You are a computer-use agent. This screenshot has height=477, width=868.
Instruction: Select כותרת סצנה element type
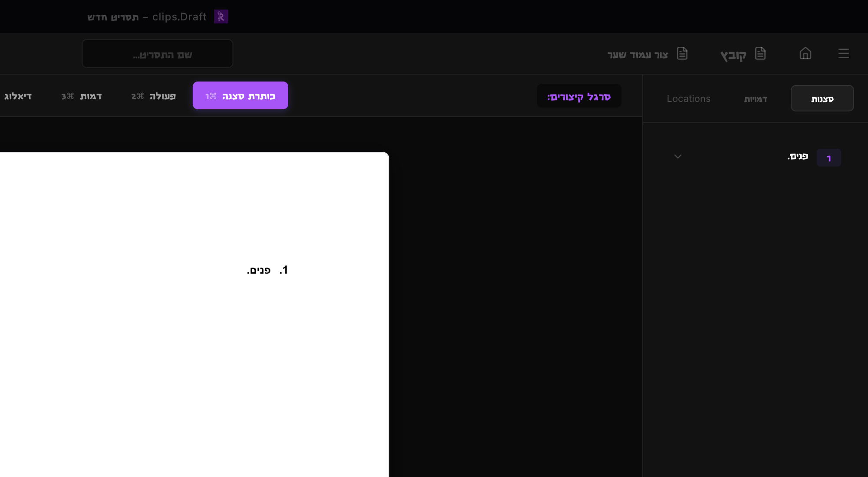click(240, 95)
